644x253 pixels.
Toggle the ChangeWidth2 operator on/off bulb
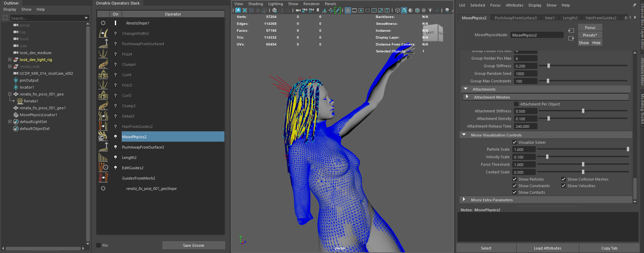coord(115,33)
